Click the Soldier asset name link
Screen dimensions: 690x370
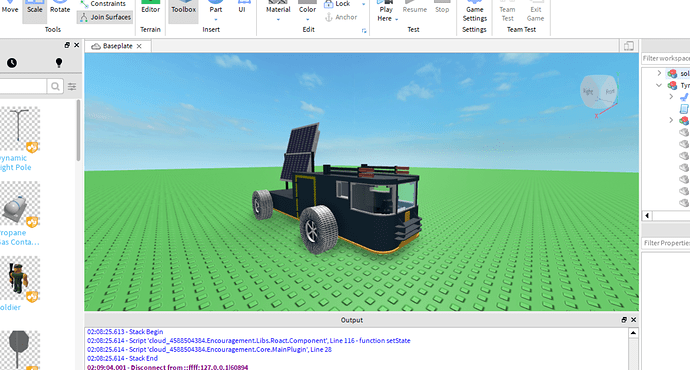(x=10, y=308)
